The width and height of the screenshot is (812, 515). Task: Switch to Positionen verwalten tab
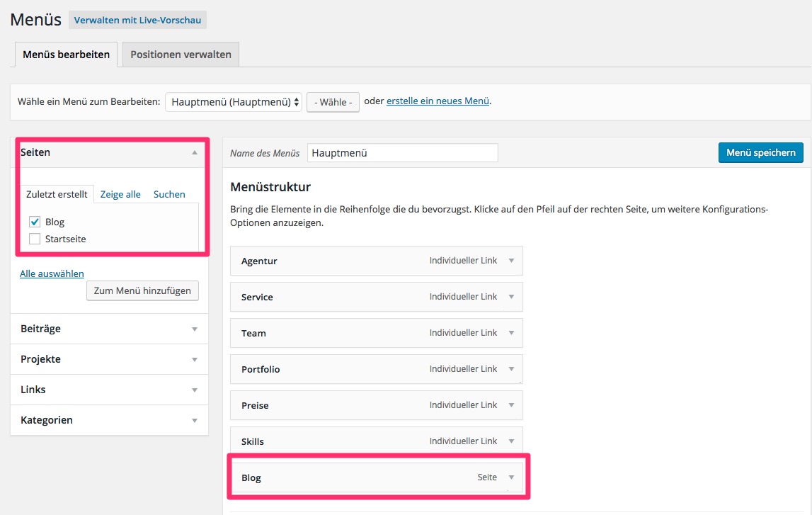(181, 55)
